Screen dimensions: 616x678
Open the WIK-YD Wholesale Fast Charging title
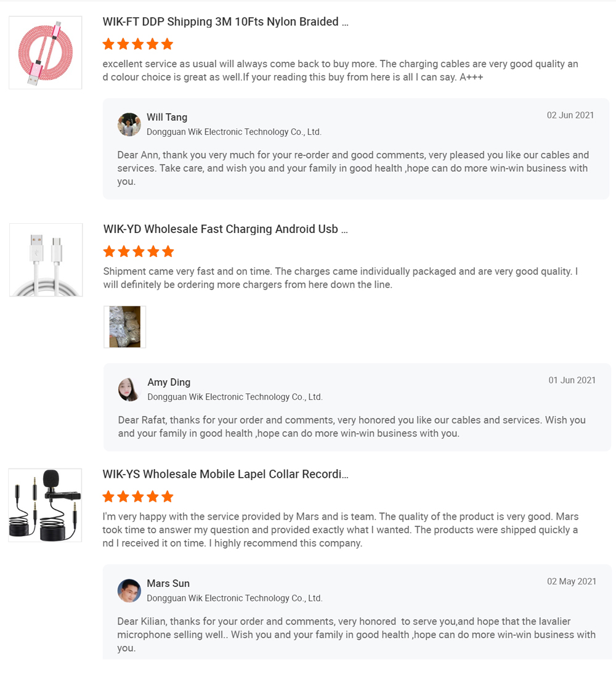pos(225,229)
